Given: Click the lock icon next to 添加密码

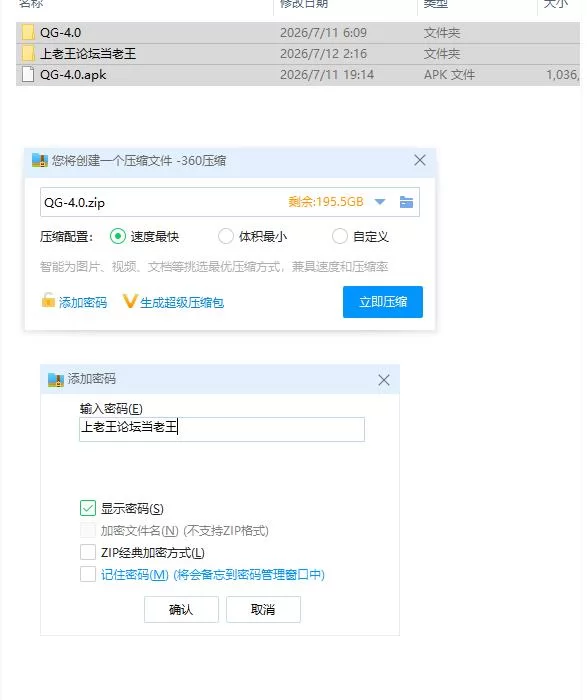Looking at the screenshot, I should (48, 300).
